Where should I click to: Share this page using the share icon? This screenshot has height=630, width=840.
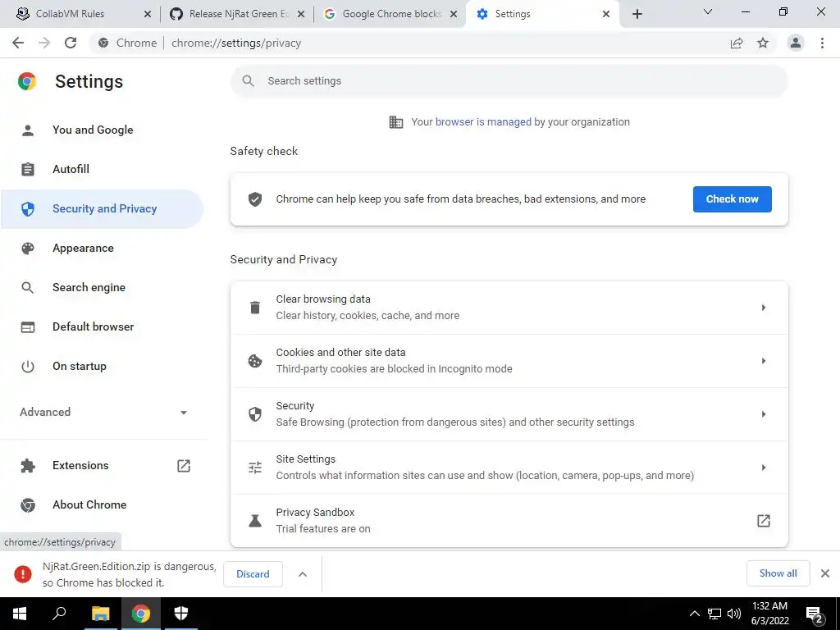click(737, 43)
